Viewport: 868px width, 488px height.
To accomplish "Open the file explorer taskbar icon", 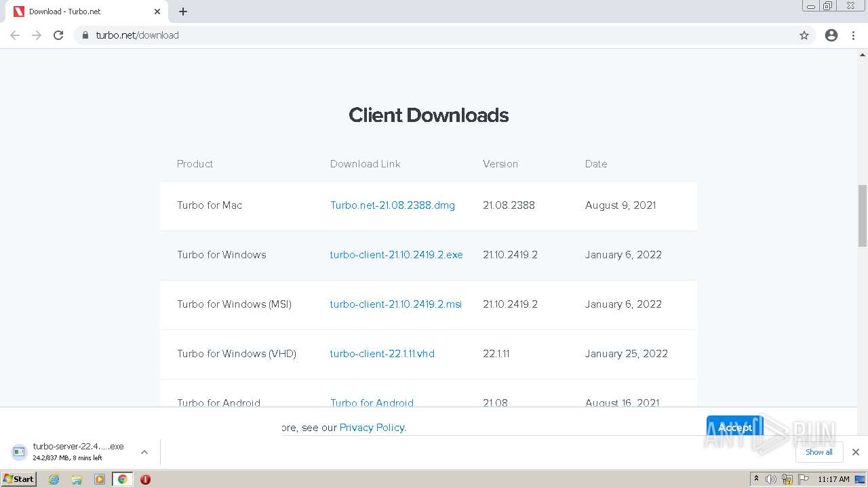I will 77,479.
